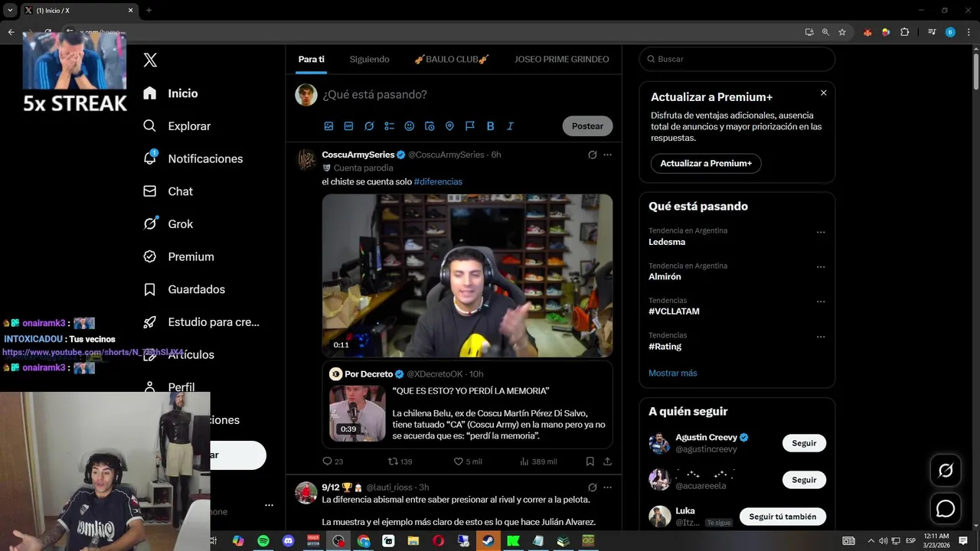
Task: Open Steam from the taskbar
Action: pos(488,541)
